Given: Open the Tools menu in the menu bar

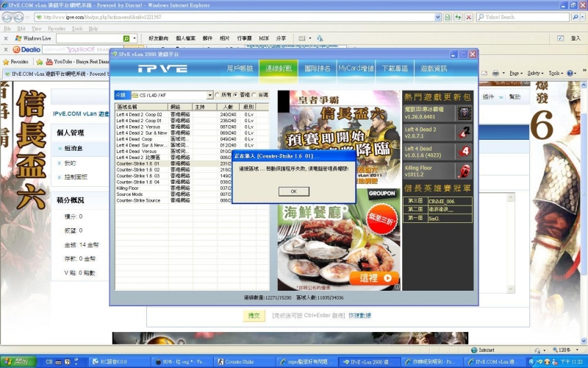Looking at the screenshot, I should (x=77, y=29).
